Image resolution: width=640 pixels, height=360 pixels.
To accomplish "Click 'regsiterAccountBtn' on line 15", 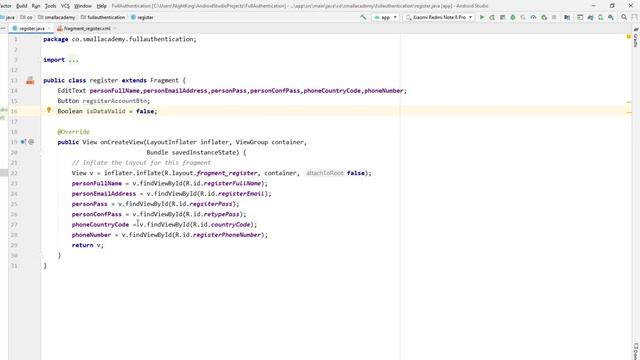I will [115, 101].
